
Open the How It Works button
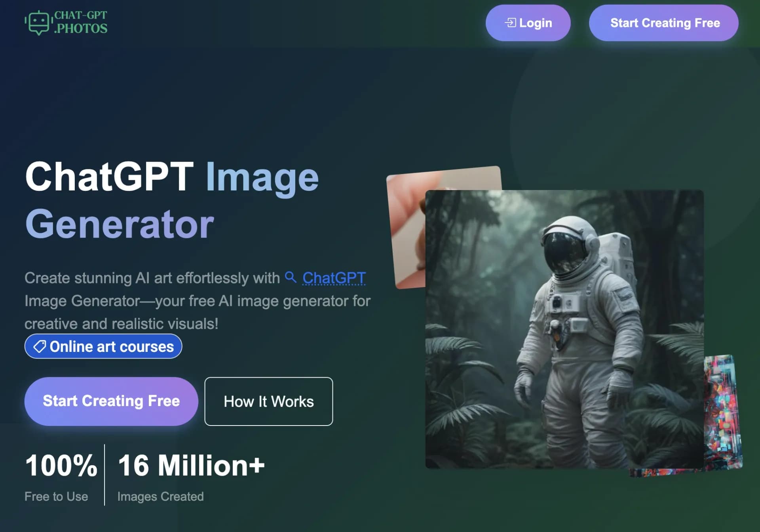pos(269,401)
